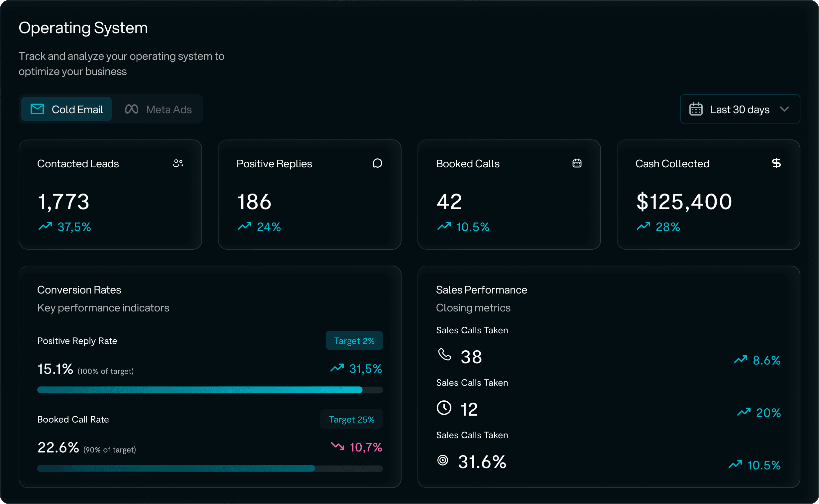Select the Cold Email tab

click(66, 109)
